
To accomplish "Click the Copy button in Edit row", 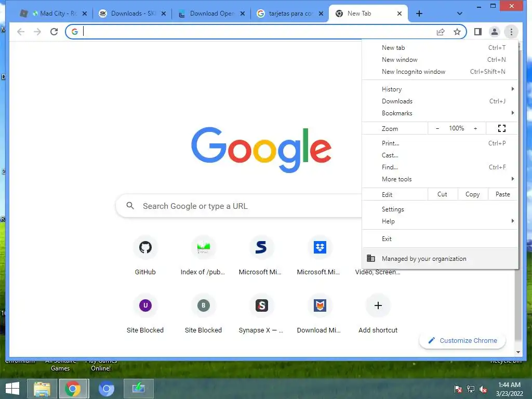I will [x=472, y=194].
